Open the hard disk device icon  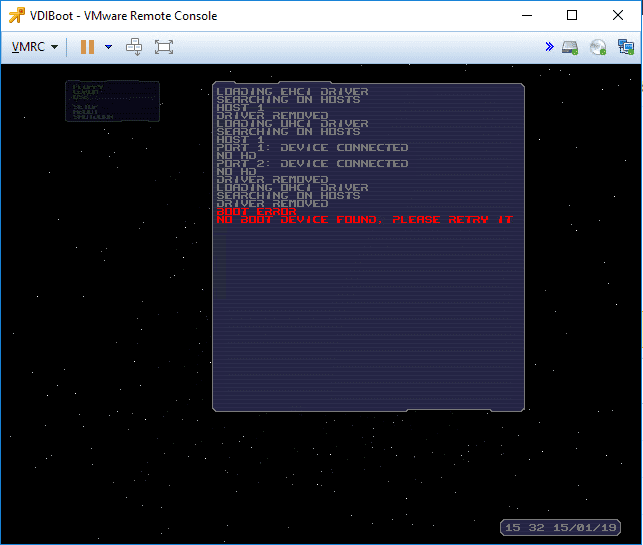(570, 47)
